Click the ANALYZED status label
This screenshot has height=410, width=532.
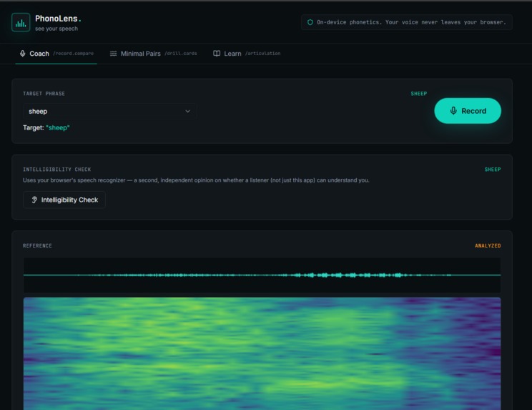[x=488, y=245]
